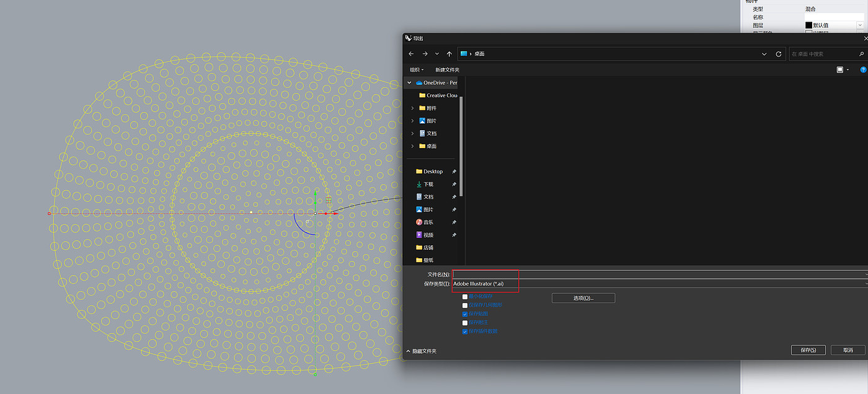868x394 pixels.
Task: Click the black 图层 layer color swatch
Action: tap(808, 25)
